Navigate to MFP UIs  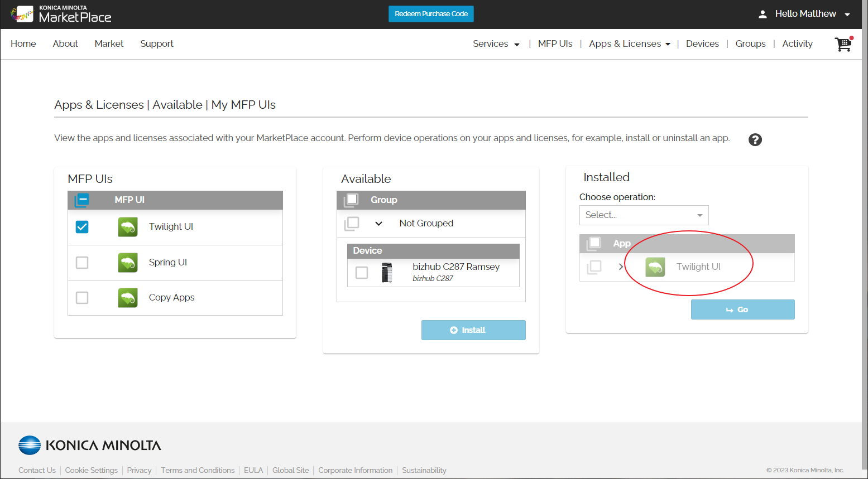click(x=555, y=44)
